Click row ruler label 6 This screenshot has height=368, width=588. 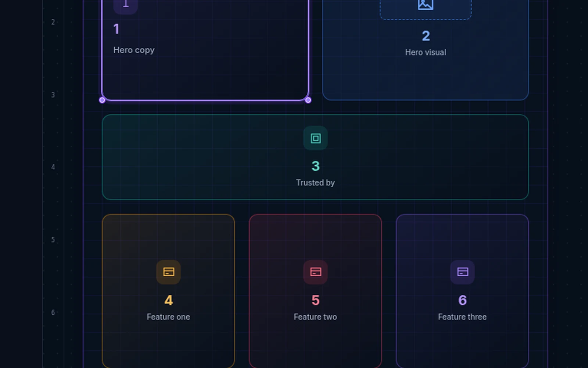point(53,313)
